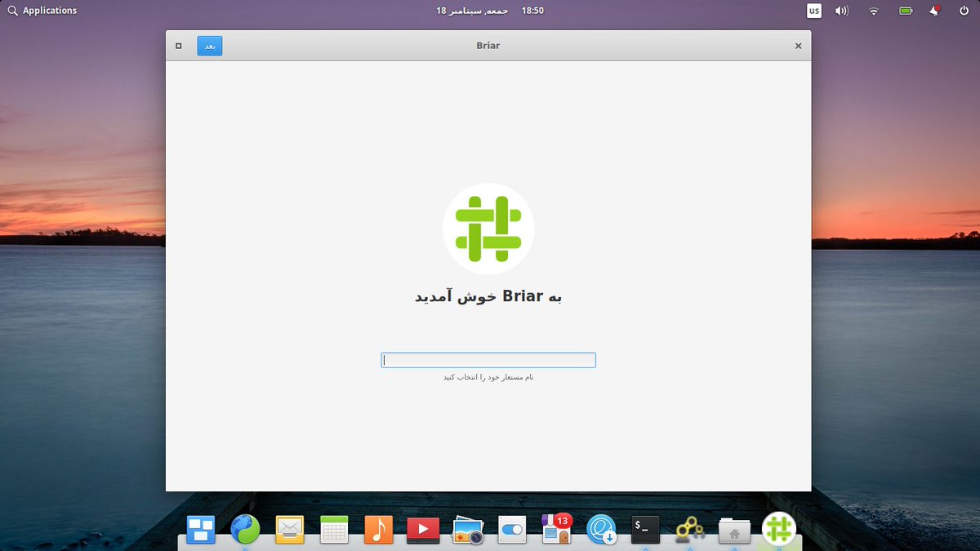This screenshot has width=980, height=551.
Task: Maximize the Briar window using the square button
Action: 179,46
